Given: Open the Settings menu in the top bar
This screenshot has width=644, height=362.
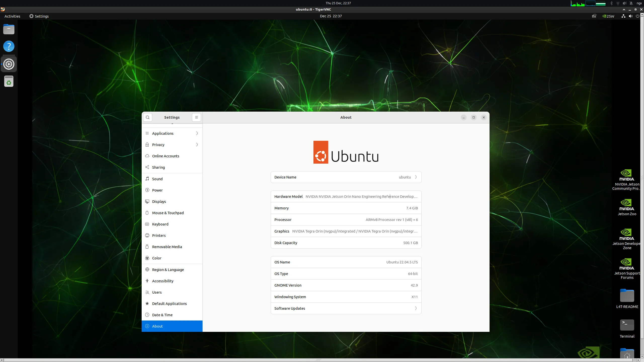Looking at the screenshot, I should (x=39, y=16).
